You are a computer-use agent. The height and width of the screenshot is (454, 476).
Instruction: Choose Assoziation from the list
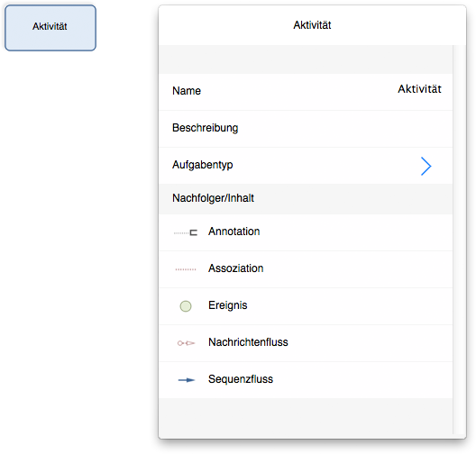point(306,269)
